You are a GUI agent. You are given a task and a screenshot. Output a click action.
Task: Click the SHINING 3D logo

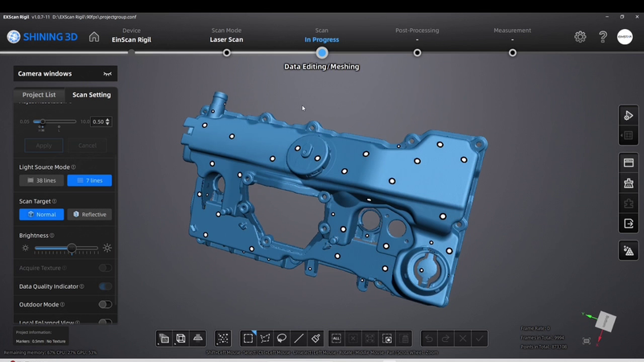coord(42,37)
